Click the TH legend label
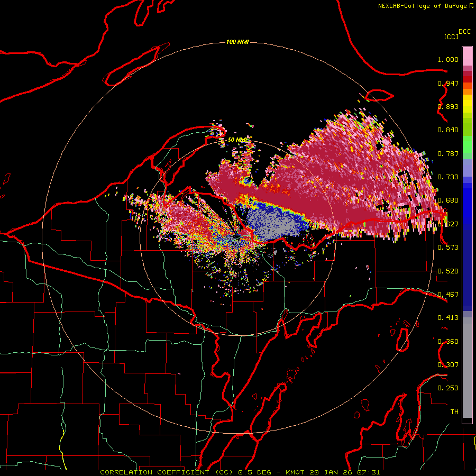Viewport: 476px width, 476px height. click(454, 411)
